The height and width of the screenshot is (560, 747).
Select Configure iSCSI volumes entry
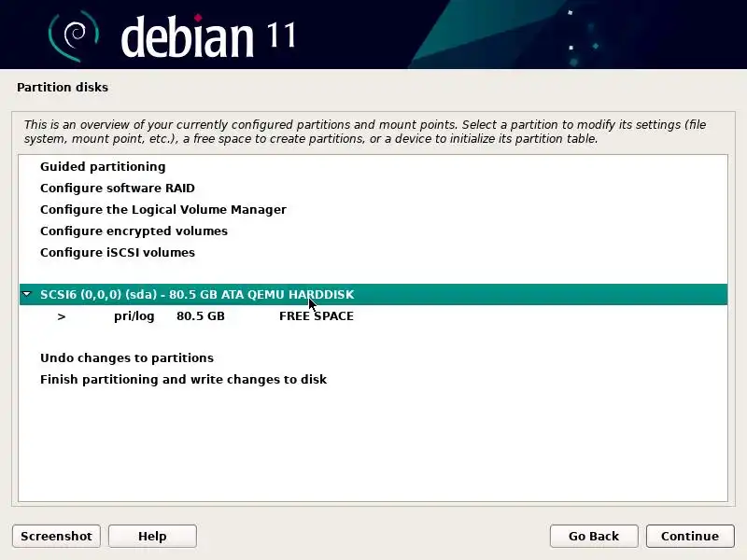click(118, 252)
